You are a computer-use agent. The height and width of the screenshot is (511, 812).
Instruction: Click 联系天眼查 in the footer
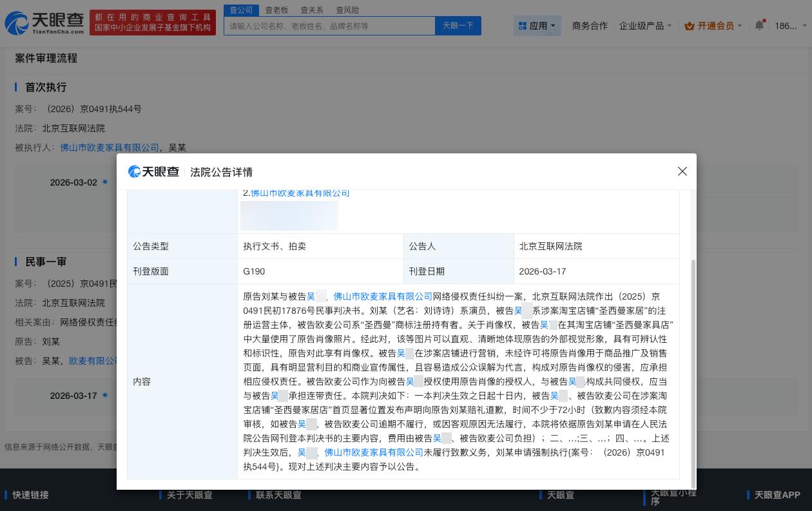[x=279, y=495]
